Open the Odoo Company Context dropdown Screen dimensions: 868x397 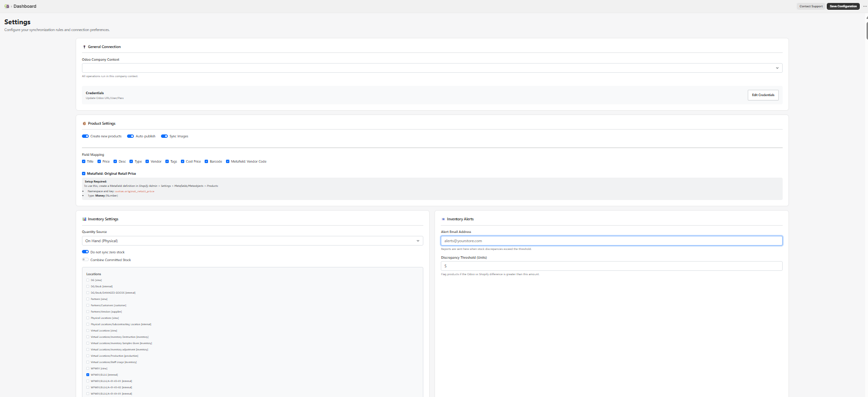432,68
